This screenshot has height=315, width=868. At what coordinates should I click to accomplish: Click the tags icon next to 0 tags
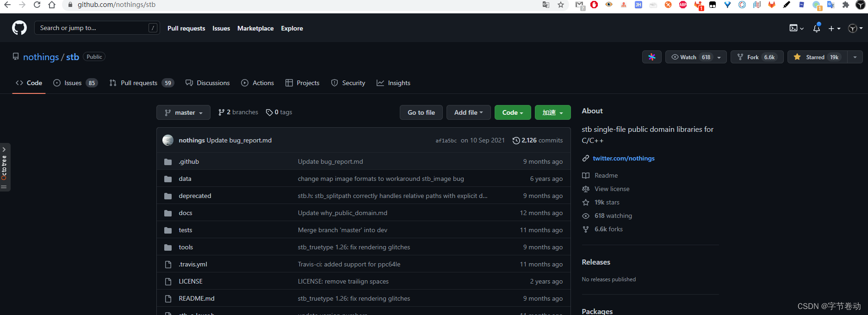[269, 112]
